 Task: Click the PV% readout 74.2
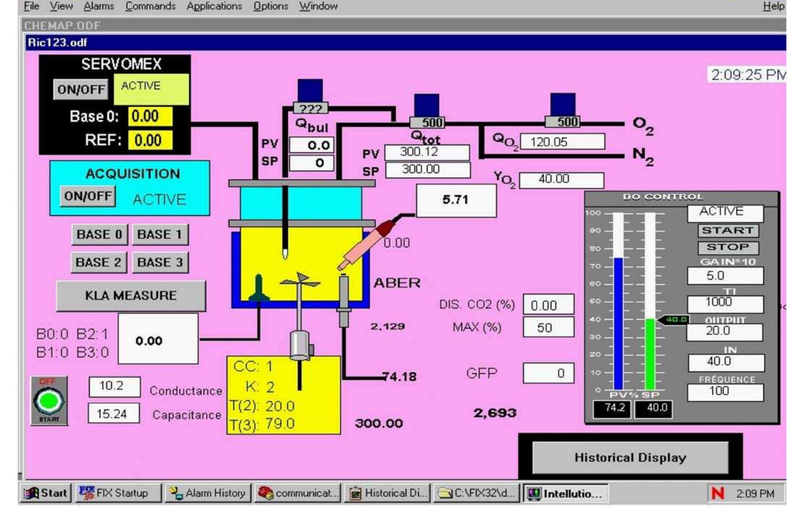point(612,409)
